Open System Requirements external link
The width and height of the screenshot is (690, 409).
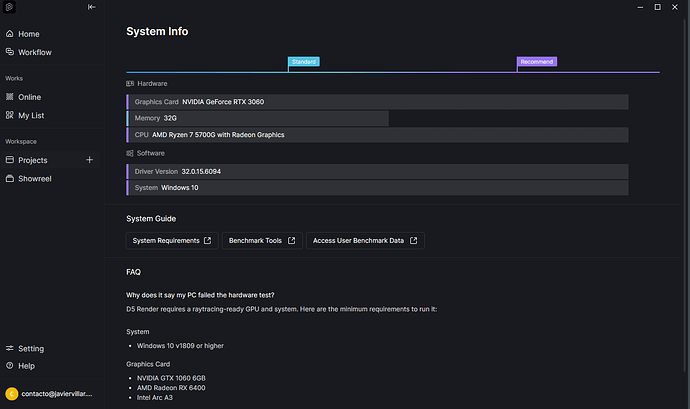point(171,240)
